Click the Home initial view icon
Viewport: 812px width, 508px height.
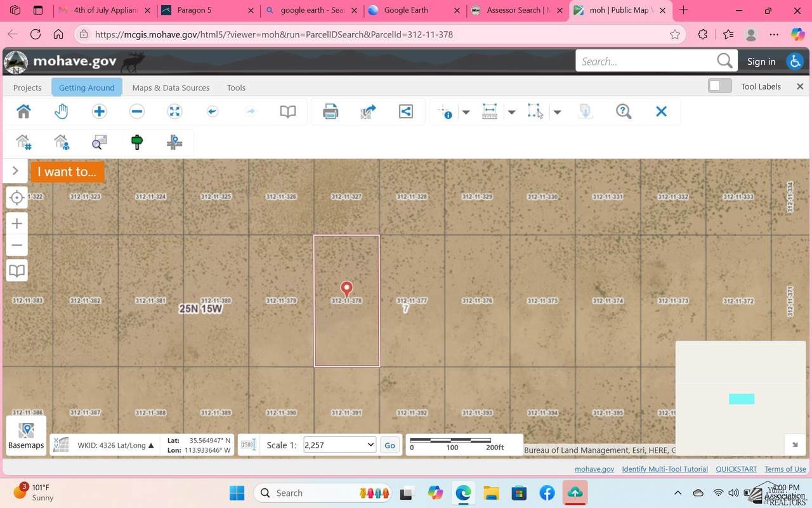[x=23, y=112]
